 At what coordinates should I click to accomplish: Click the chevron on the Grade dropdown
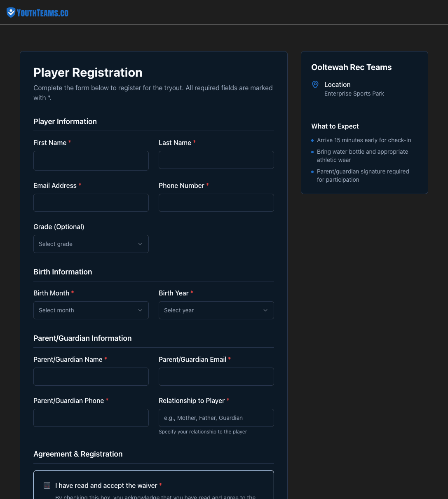pyautogui.click(x=140, y=244)
